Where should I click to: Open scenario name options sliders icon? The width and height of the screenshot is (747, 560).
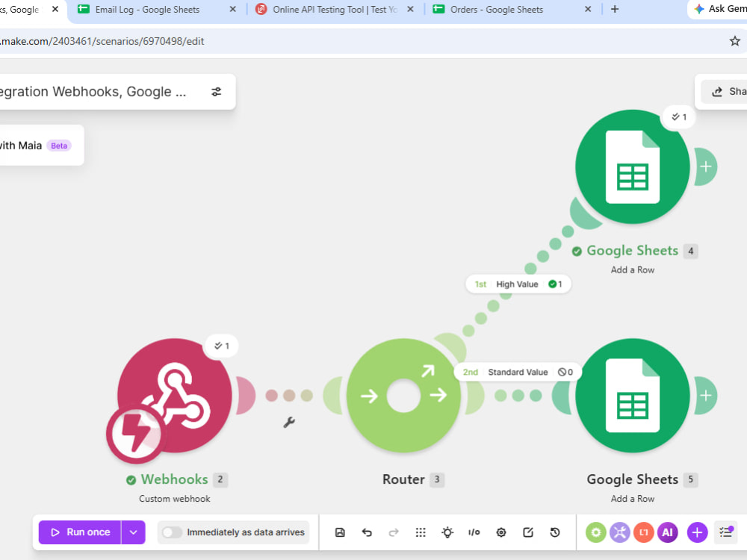(x=217, y=92)
